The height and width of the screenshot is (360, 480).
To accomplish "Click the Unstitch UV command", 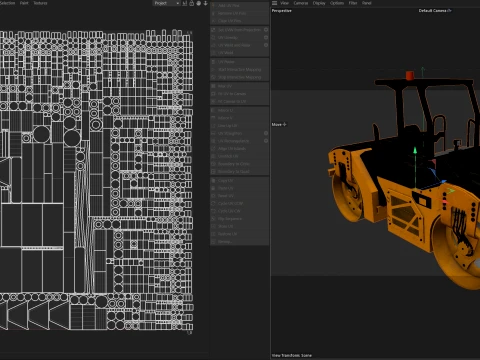I will tap(239, 156).
